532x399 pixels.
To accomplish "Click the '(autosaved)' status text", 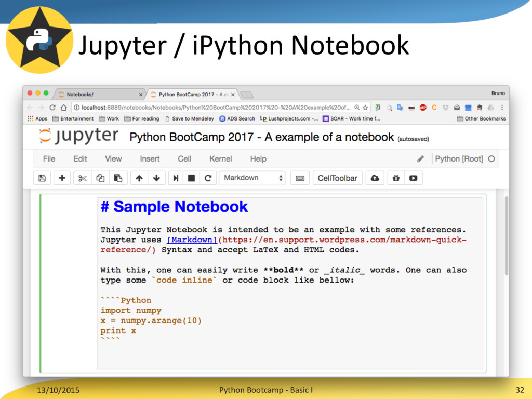I will pyautogui.click(x=413, y=139).
